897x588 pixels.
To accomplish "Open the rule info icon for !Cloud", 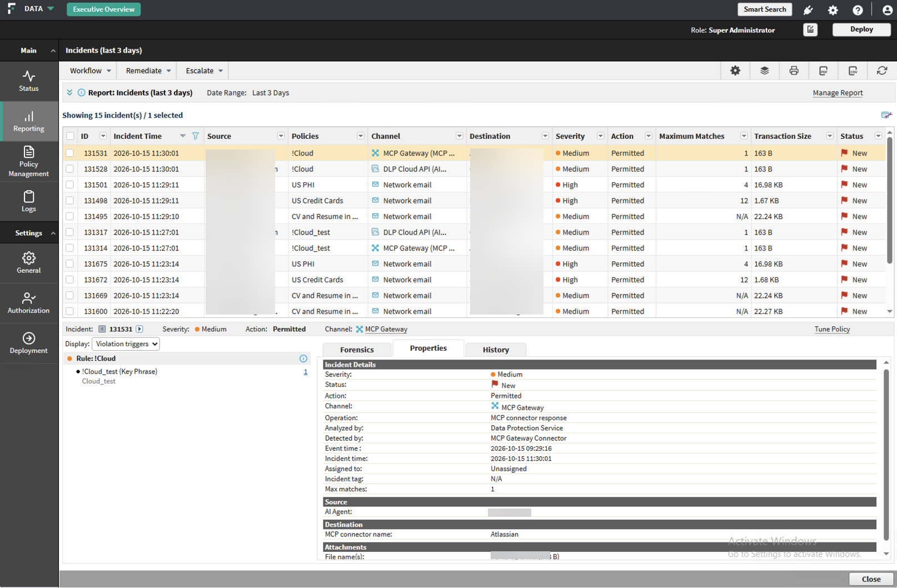I will (303, 359).
